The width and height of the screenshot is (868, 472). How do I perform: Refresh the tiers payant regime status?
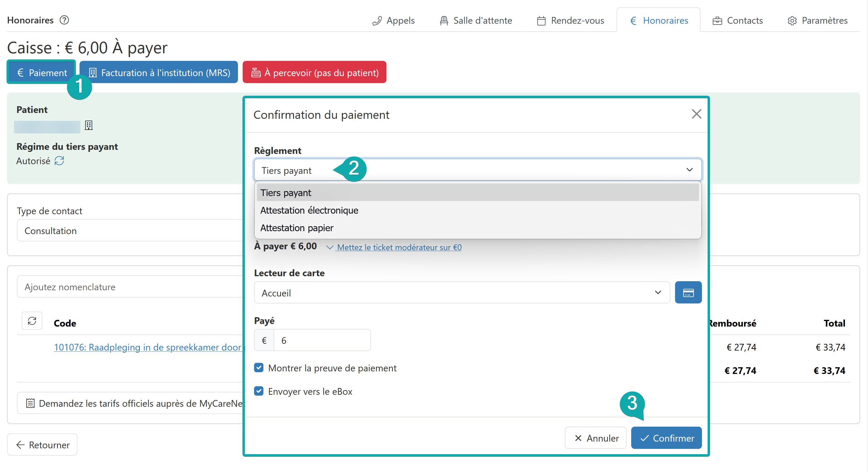click(x=59, y=161)
